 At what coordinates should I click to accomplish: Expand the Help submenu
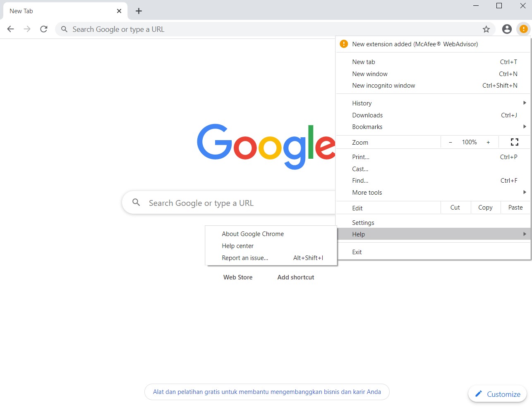433,234
